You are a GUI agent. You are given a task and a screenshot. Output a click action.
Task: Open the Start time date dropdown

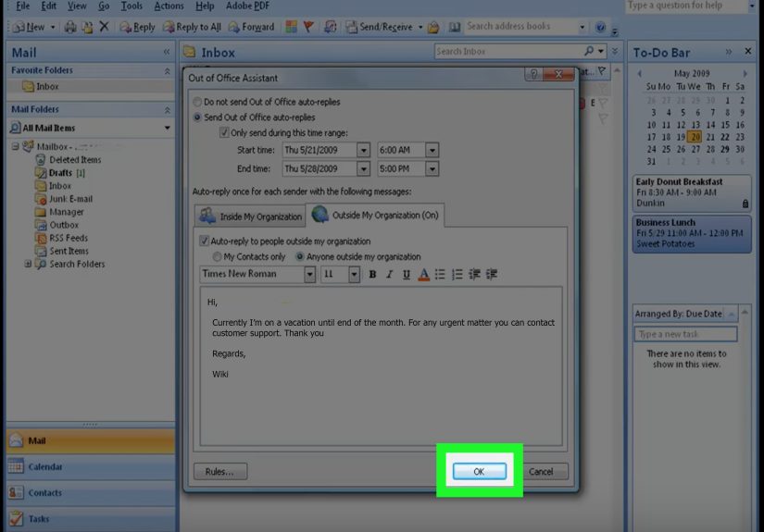click(x=364, y=151)
